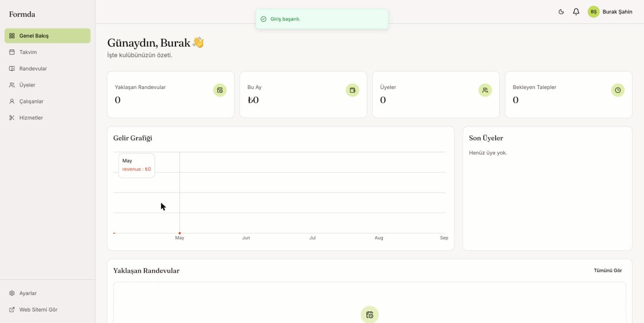The image size is (644, 323).
Task: Click the Genel Bakış grid icon
Action: [12, 36]
